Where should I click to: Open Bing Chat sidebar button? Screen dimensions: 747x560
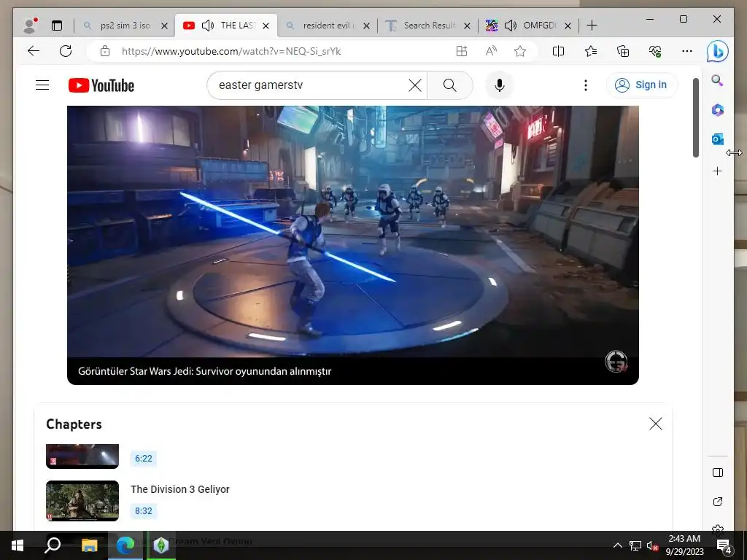718,52
